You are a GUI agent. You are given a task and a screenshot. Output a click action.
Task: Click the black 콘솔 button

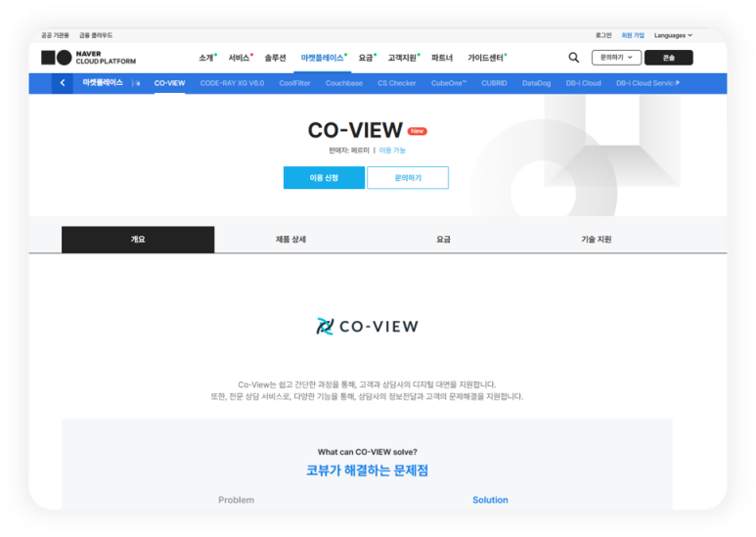click(669, 58)
